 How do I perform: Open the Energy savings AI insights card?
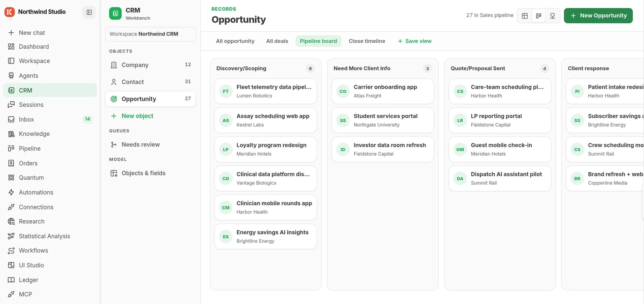point(266,237)
